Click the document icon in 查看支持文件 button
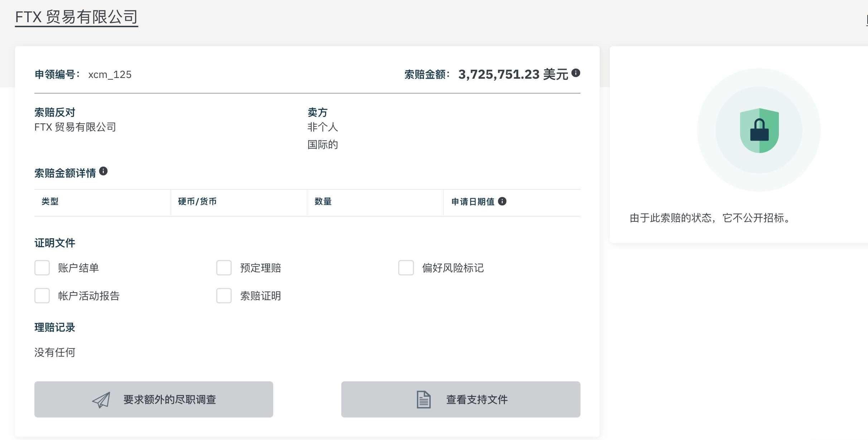Image resolution: width=868 pixels, height=440 pixels. click(424, 400)
